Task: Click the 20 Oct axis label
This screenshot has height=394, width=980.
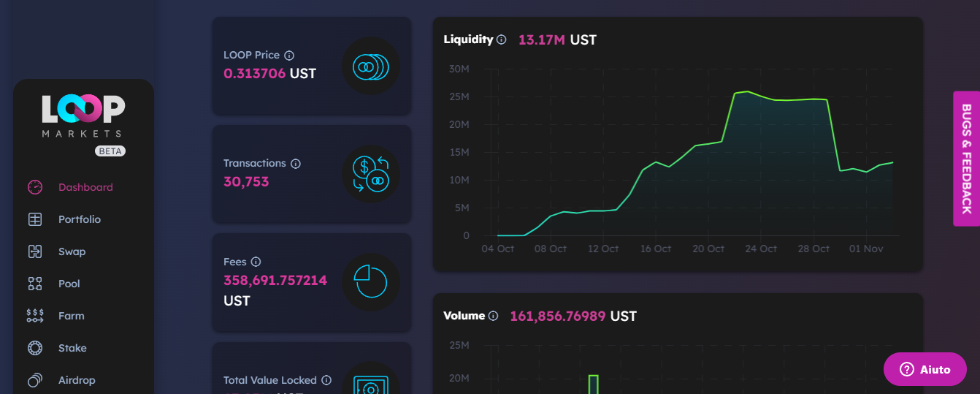Action: tap(708, 249)
